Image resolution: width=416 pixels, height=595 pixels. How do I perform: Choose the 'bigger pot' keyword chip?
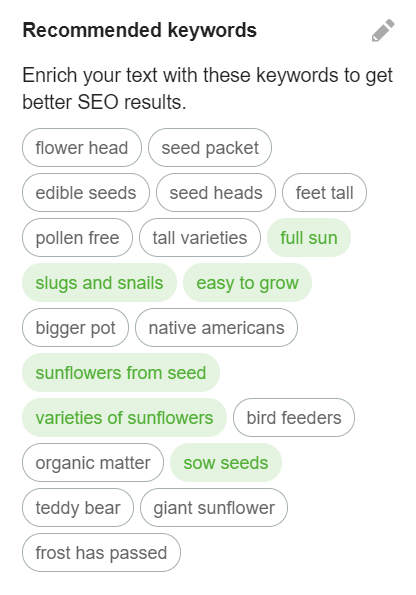tap(76, 327)
